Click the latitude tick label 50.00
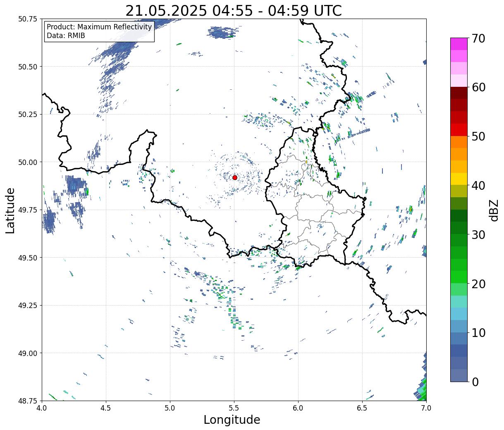504x430 pixels. click(x=27, y=162)
